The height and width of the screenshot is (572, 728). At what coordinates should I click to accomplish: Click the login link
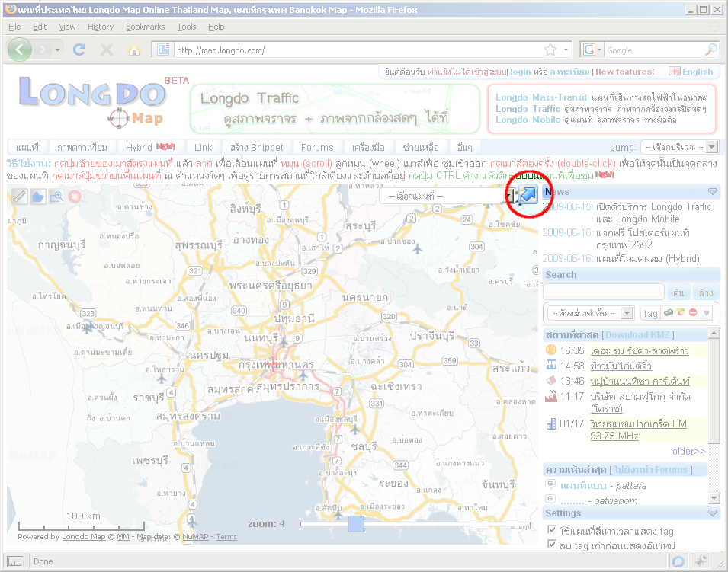click(520, 72)
